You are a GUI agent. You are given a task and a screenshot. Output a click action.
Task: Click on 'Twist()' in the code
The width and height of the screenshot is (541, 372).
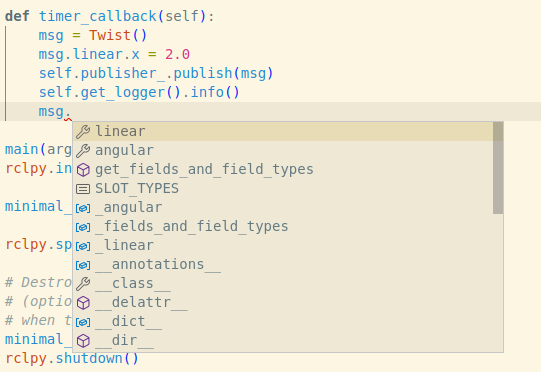[118, 35]
